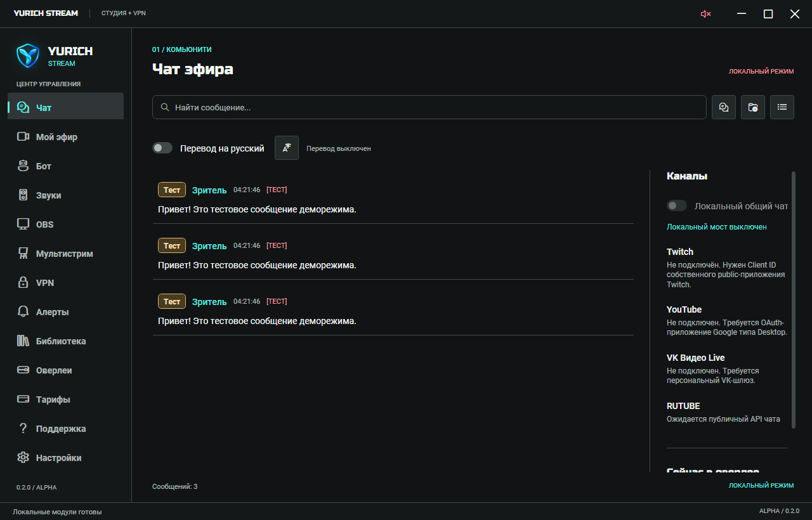The image size is (812, 520).
Task: Click the Перевод выключен status label
Action: pyautogui.click(x=339, y=148)
